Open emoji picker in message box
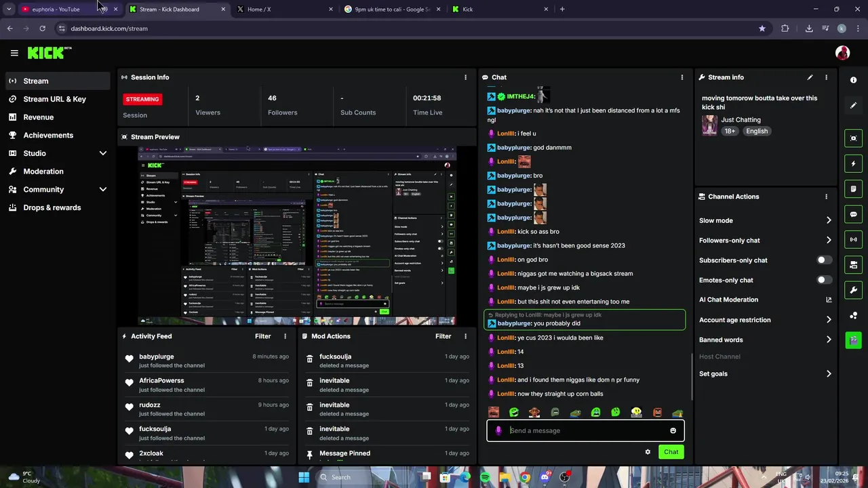868x488 pixels. click(x=673, y=430)
